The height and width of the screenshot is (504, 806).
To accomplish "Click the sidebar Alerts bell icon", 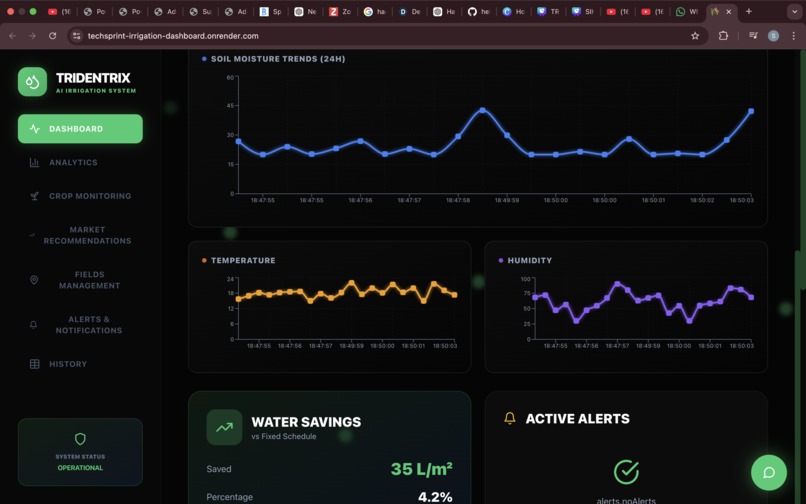I will pos(33,325).
